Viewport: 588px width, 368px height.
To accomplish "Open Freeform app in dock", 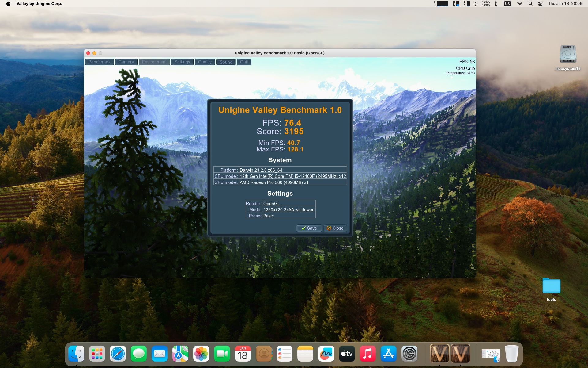I will pyautogui.click(x=326, y=354).
